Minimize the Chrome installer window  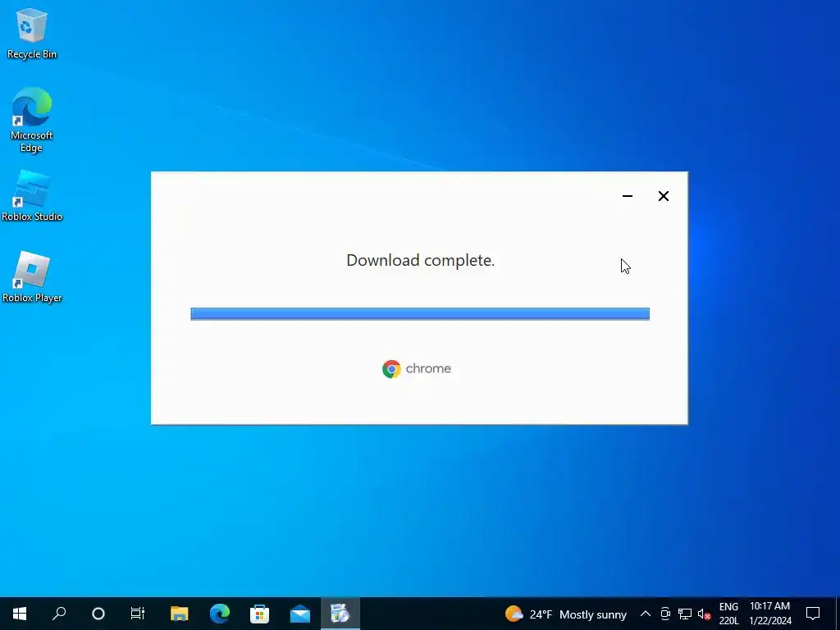pos(628,196)
